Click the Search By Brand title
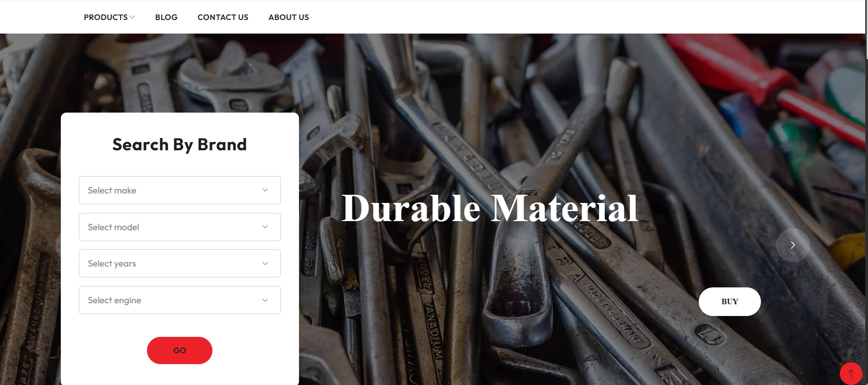This screenshot has height=385, width=868. tap(180, 145)
